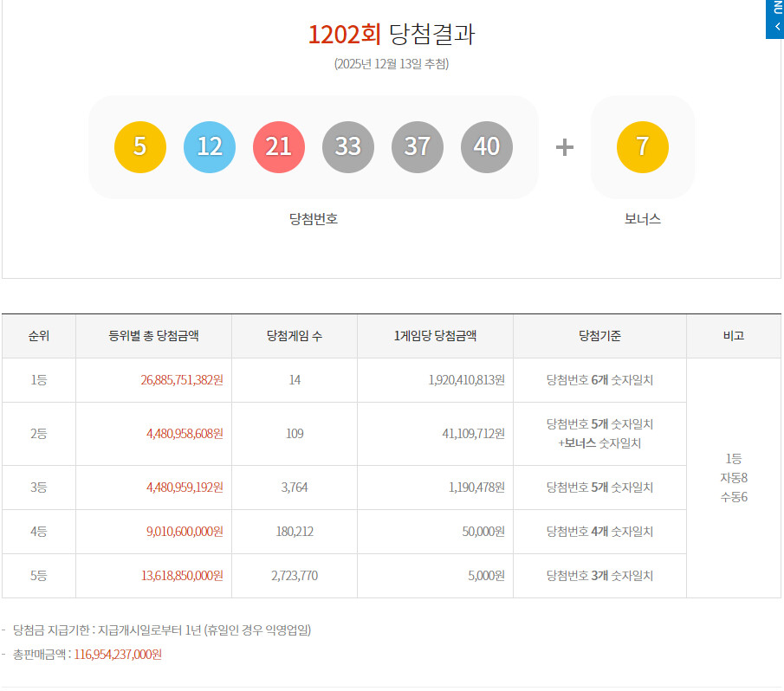Click the plus sign before bonus ball
Image resolution: width=784 pixels, height=691 pixels.
(565, 147)
